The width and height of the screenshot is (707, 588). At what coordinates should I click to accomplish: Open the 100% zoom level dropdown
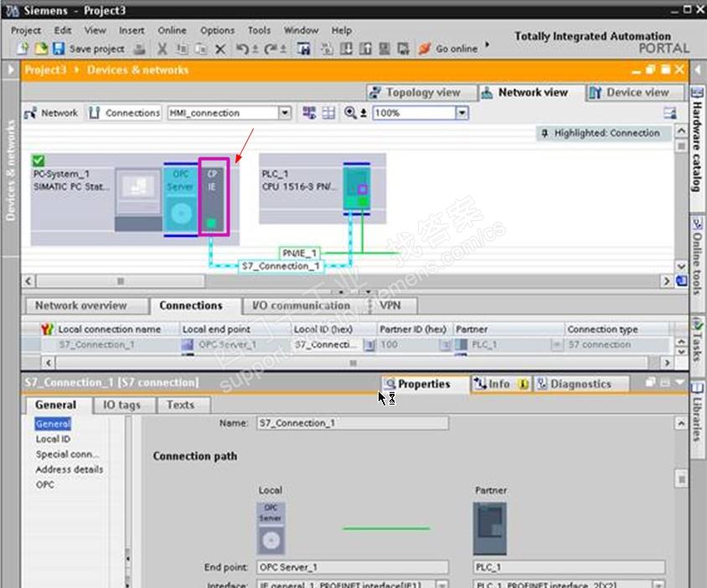point(462,113)
